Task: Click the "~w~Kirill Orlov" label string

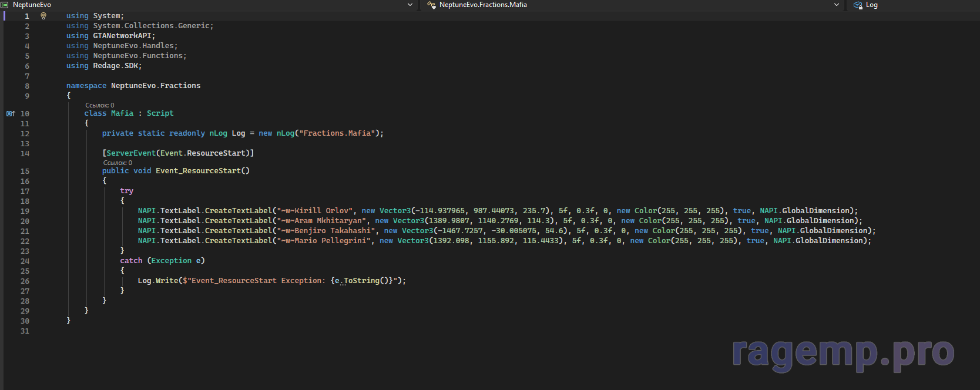Action: tap(314, 211)
